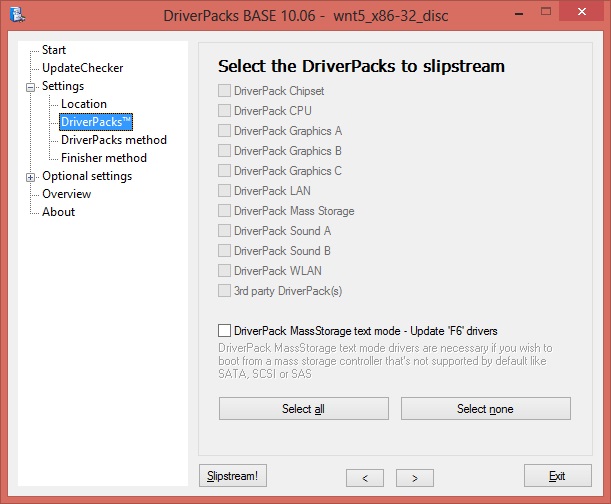The height and width of the screenshot is (504, 611).
Task: Select DriverPacks™ tree entry
Action: pyautogui.click(x=96, y=122)
